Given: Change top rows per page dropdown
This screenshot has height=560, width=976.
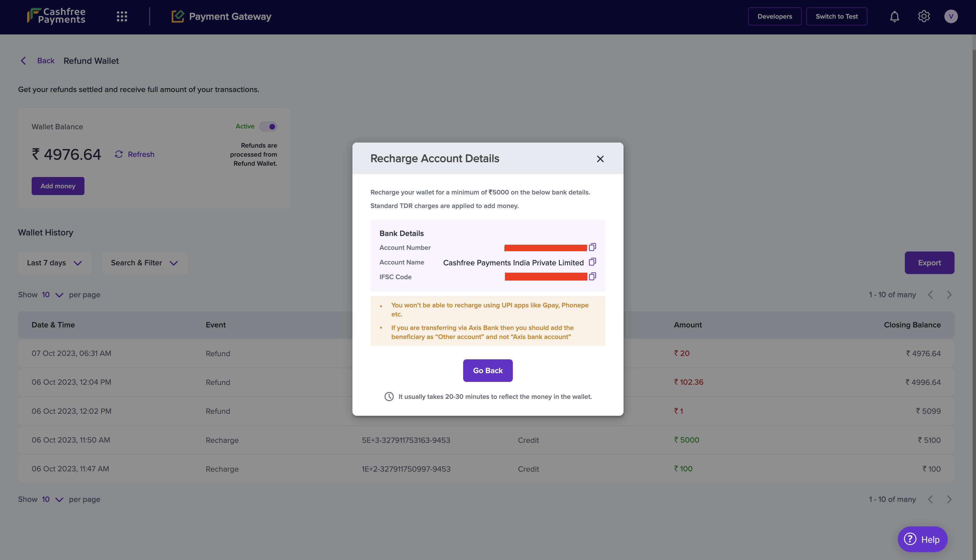Looking at the screenshot, I should pyautogui.click(x=52, y=295).
